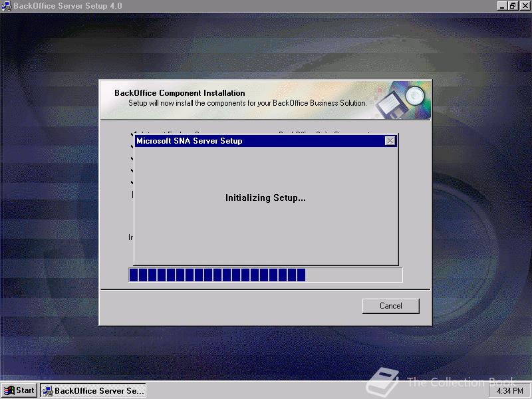Screen dimensions: 532x399
Task: Restore the BackOffice Server Setup 4.0 window
Action: pos(513,6)
